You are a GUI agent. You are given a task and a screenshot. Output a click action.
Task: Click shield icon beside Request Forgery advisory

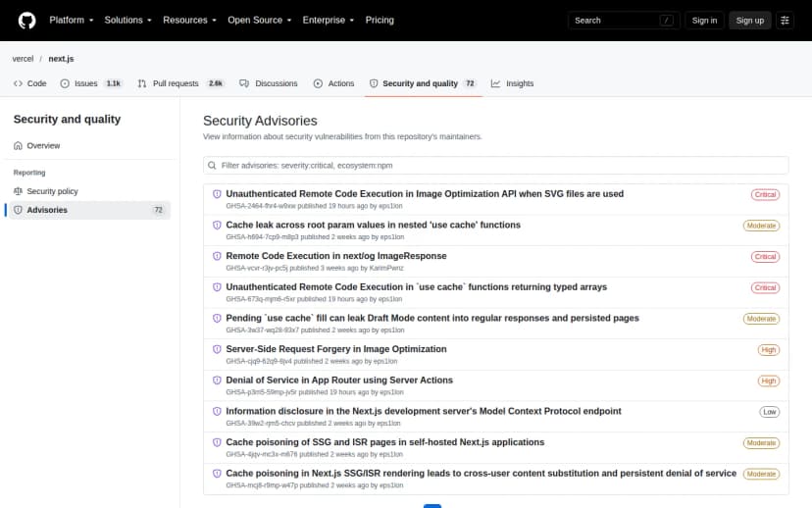(x=217, y=349)
